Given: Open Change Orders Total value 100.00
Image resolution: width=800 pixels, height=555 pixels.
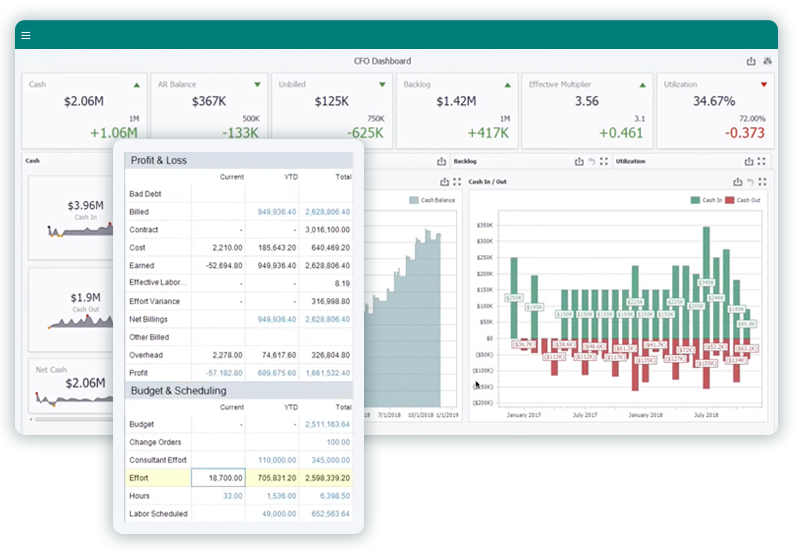Looking at the screenshot, I should [x=338, y=442].
